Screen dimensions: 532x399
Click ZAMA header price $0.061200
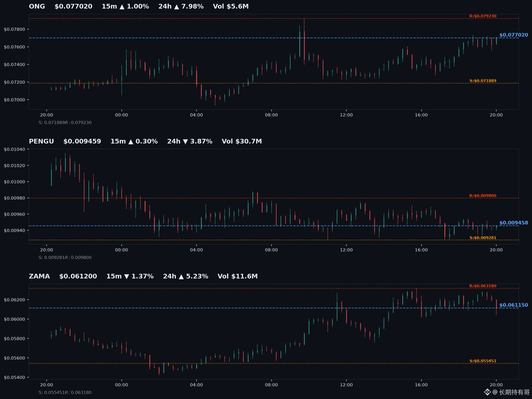pyautogui.click(x=78, y=276)
